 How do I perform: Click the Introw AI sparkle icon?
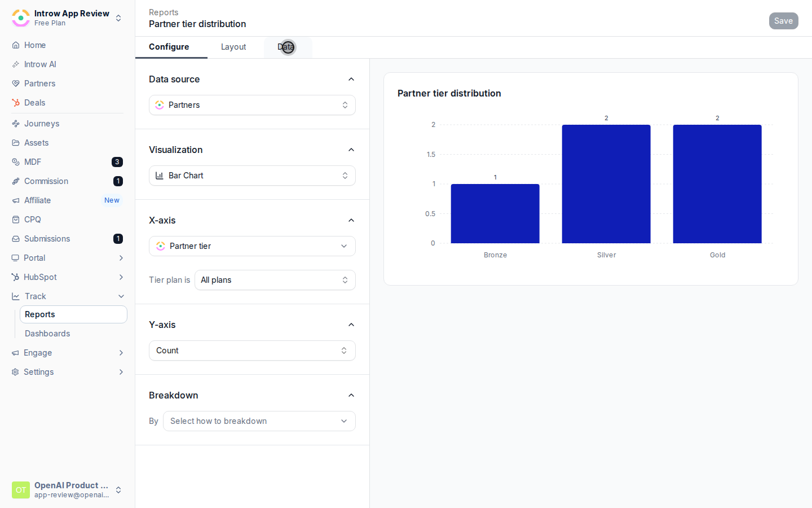pyautogui.click(x=16, y=64)
